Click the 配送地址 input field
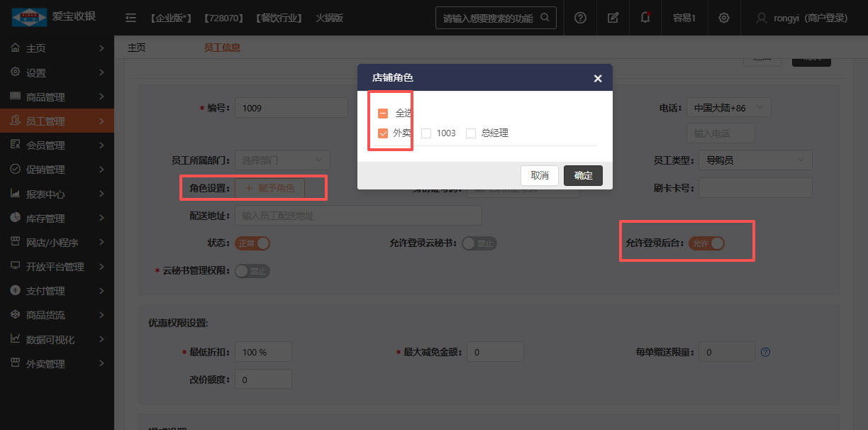The image size is (868, 430). click(358, 216)
